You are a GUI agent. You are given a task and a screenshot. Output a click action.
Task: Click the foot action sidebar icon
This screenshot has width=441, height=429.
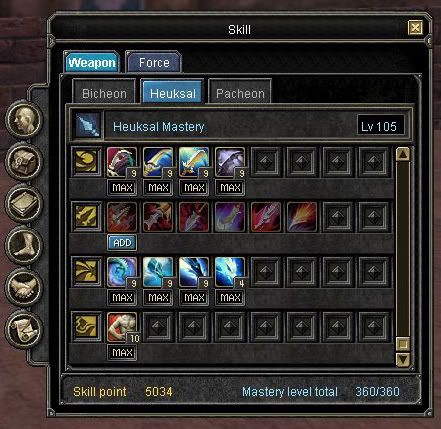tap(24, 245)
